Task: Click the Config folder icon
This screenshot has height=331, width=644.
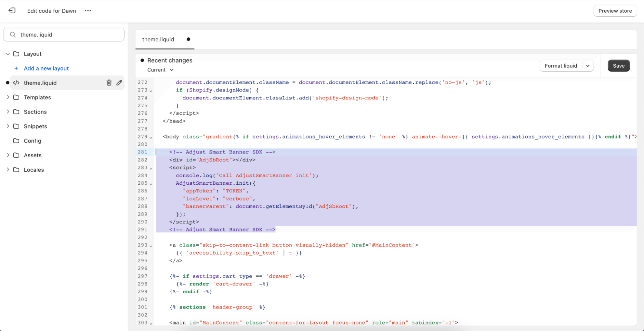Action: pos(16,141)
